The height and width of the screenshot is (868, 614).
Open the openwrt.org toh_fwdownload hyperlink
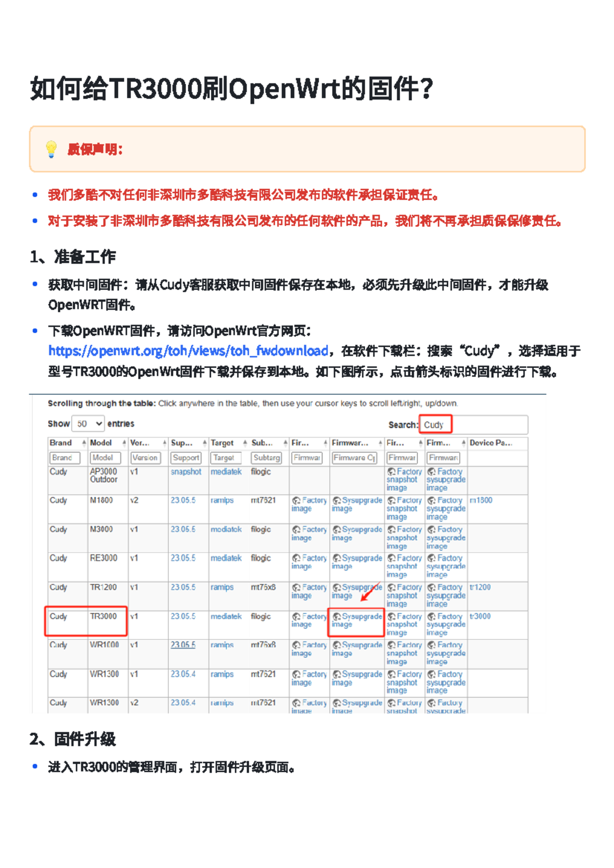coord(188,351)
